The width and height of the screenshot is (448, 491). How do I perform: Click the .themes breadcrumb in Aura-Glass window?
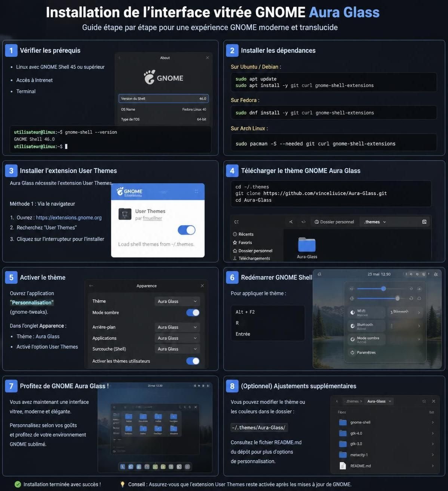point(352,401)
